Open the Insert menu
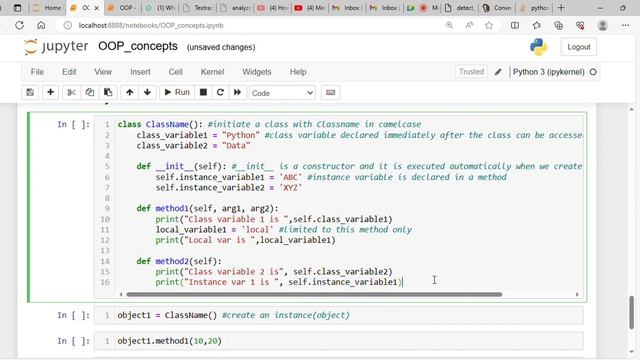 pos(140,72)
